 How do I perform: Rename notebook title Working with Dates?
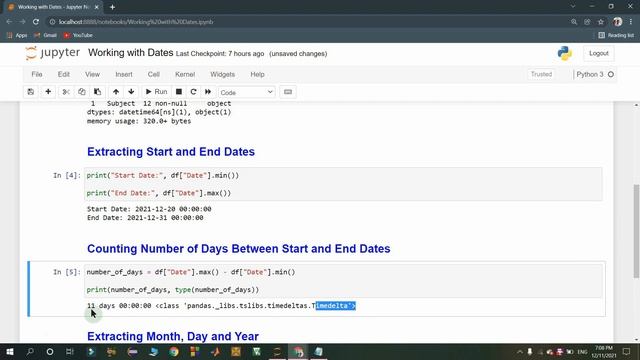coord(131,53)
